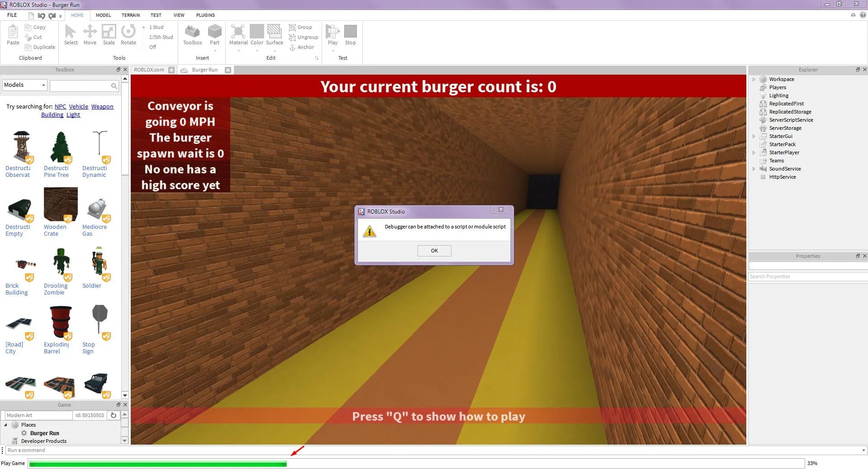Open the Play mode dropdown arrow
868x470 pixels.
(x=332, y=50)
